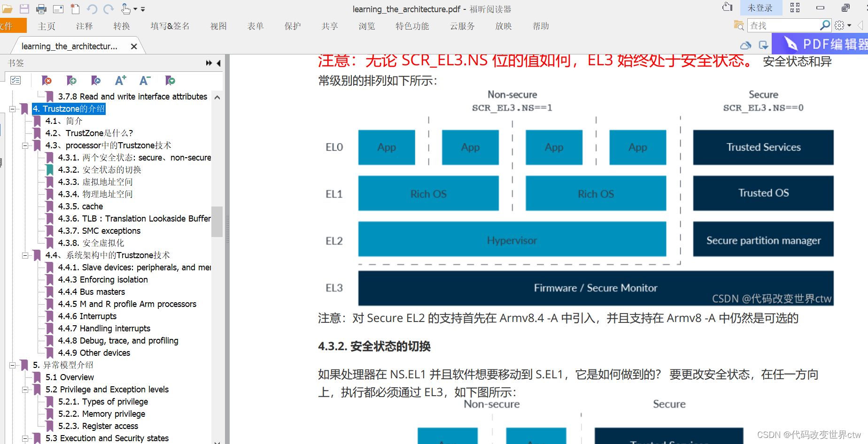Image resolution: width=868 pixels, height=444 pixels.
Task: Click the Print icon in quick toolbar
Action: tap(41, 9)
